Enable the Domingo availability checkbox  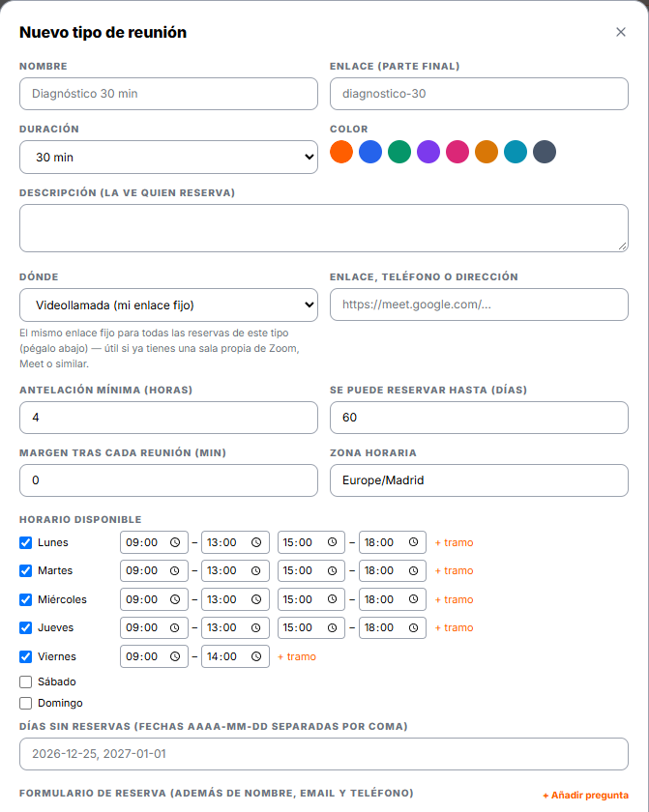(x=25, y=703)
